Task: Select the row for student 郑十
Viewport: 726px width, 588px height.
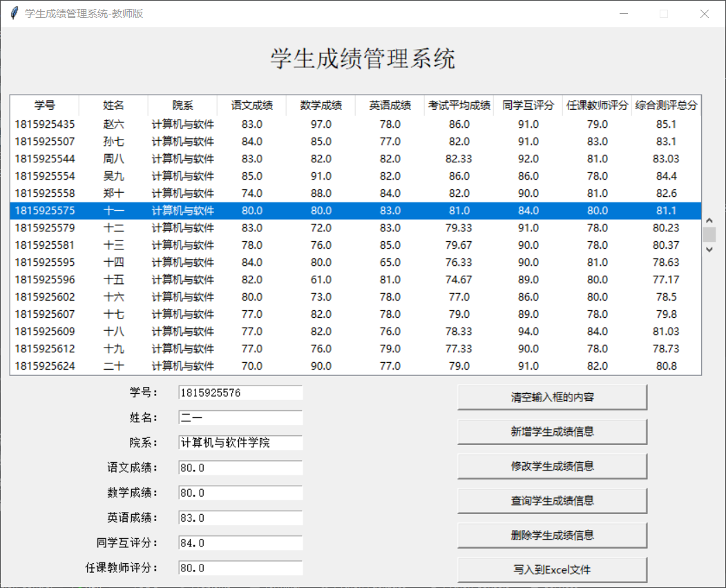Action: pos(356,193)
